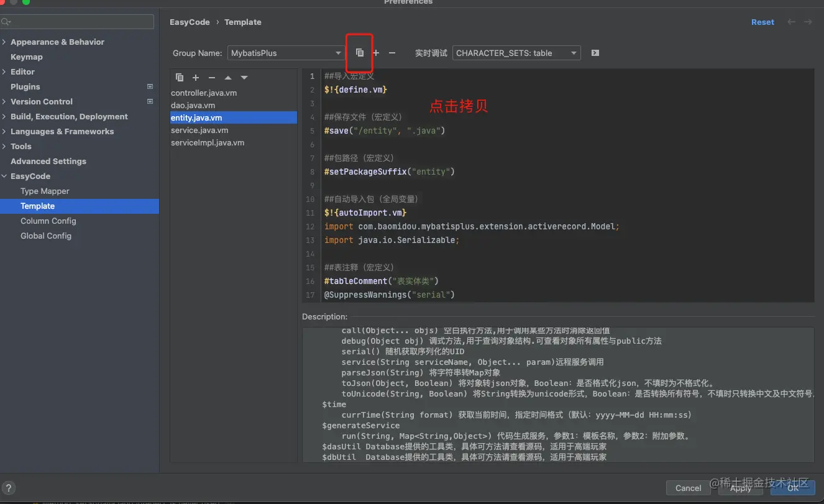Click the ##保存文件（宏定义）comment line

click(364, 117)
